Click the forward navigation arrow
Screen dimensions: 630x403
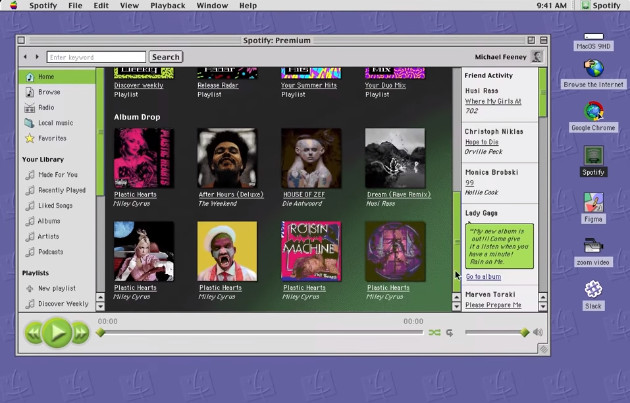click(x=38, y=57)
